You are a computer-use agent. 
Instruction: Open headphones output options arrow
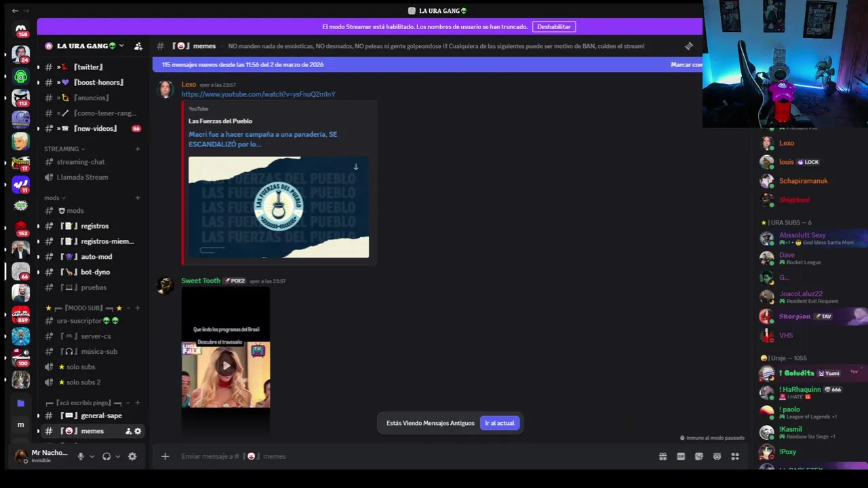coord(118,456)
